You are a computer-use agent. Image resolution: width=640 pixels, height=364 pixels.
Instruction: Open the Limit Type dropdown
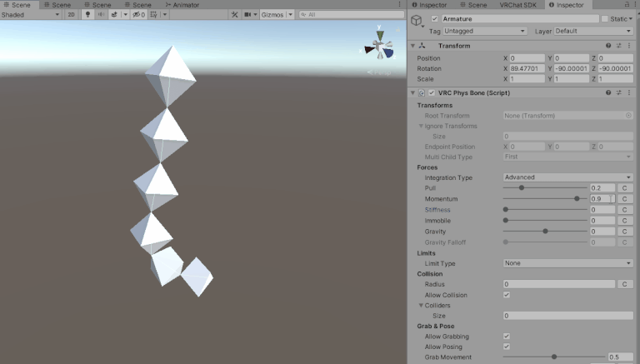point(567,263)
